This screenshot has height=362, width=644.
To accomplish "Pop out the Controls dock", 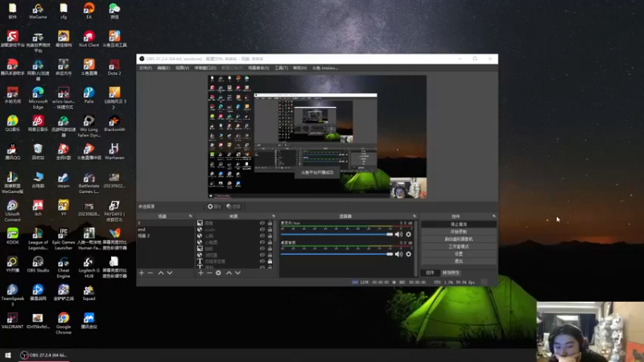I will (x=493, y=216).
